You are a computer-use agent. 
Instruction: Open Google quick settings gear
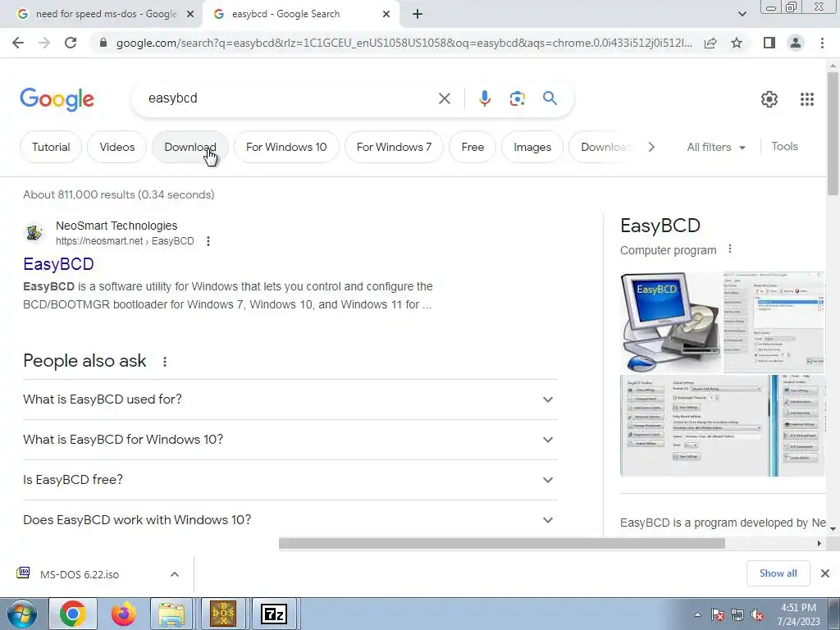pos(769,99)
